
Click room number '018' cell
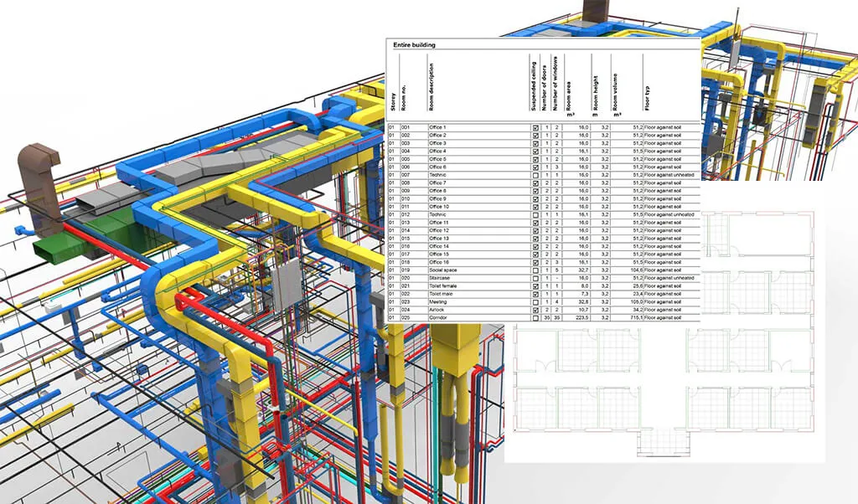(406, 262)
